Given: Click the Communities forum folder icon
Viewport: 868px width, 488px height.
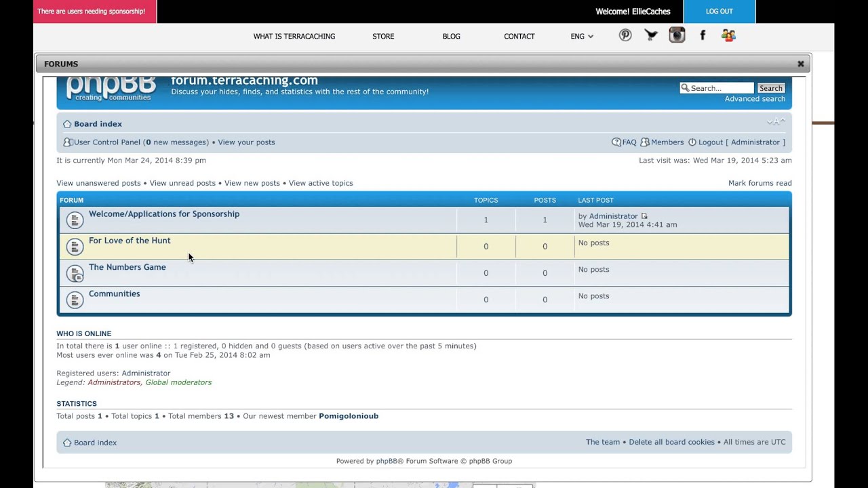Looking at the screenshot, I should (x=75, y=300).
